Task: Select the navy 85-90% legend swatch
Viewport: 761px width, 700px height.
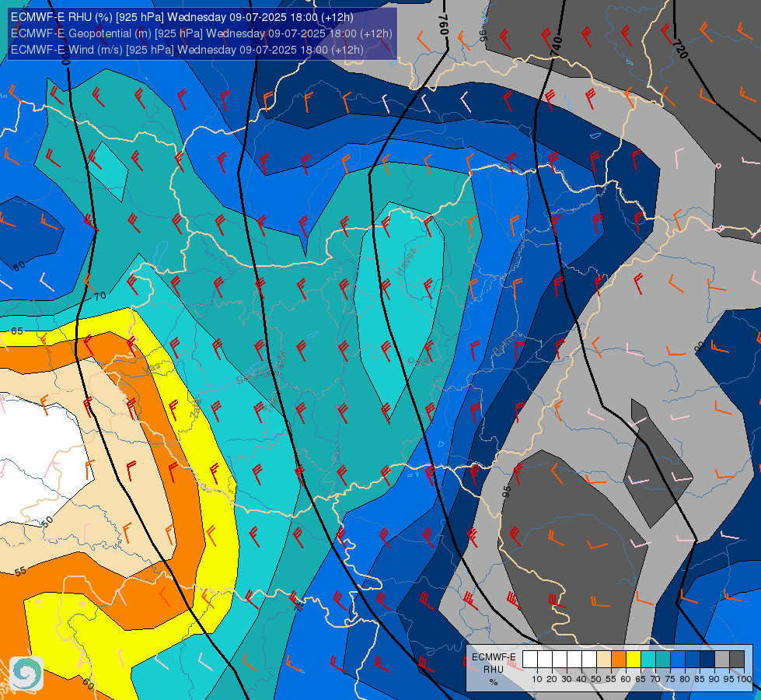Action: (707, 659)
